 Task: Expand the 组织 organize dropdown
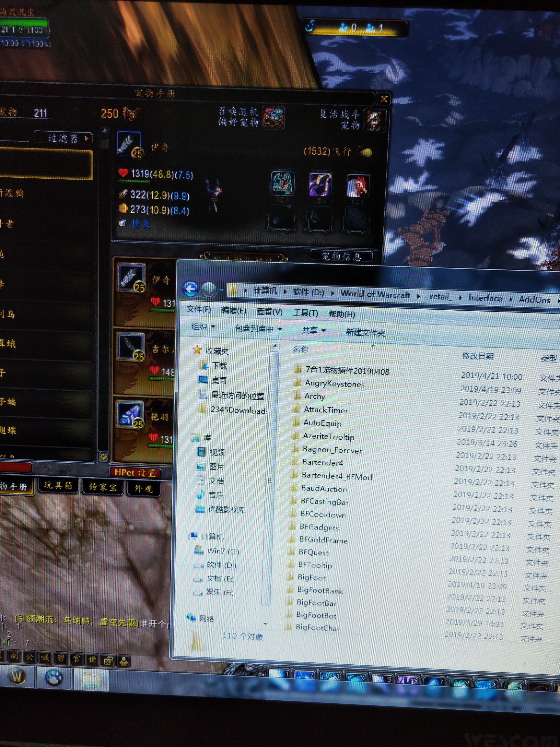pyautogui.click(x=203, y=327)
